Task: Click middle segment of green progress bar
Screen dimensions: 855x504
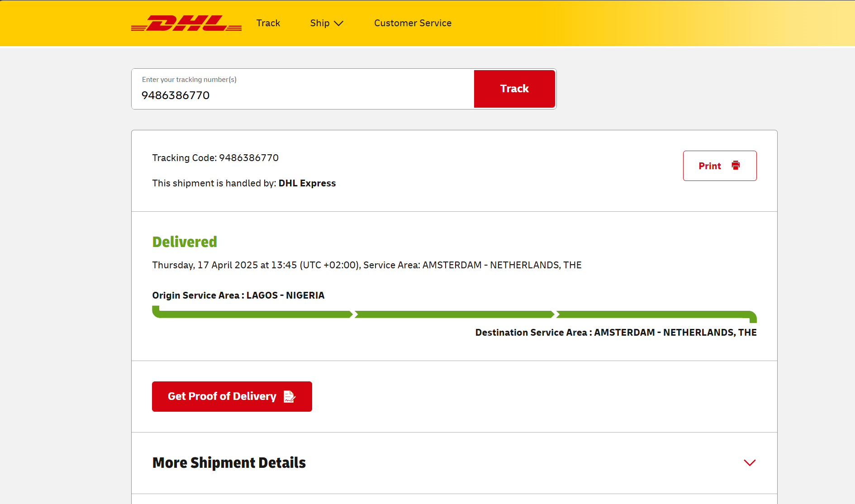Action: click(454, 314)
